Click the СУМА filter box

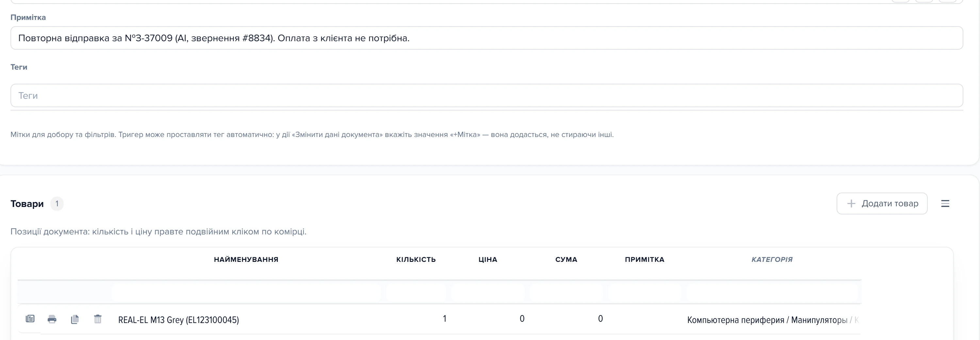[566, 292]
